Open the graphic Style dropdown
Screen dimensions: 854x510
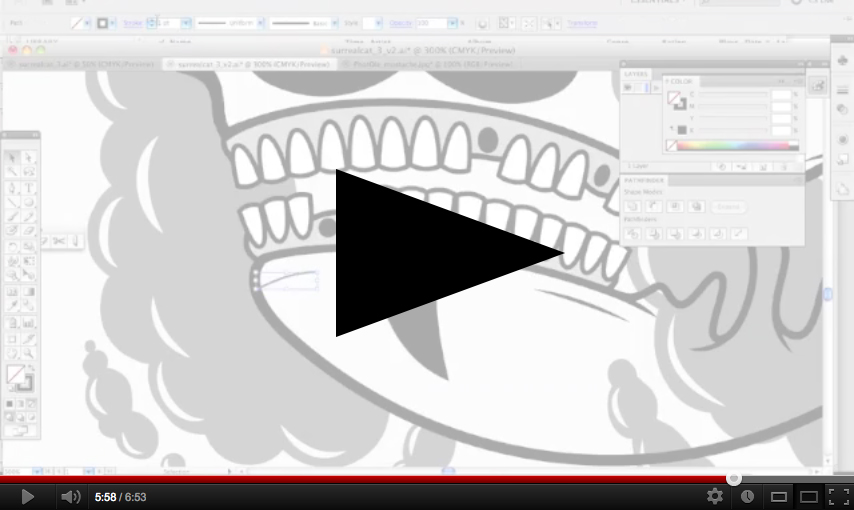[377, 23]
